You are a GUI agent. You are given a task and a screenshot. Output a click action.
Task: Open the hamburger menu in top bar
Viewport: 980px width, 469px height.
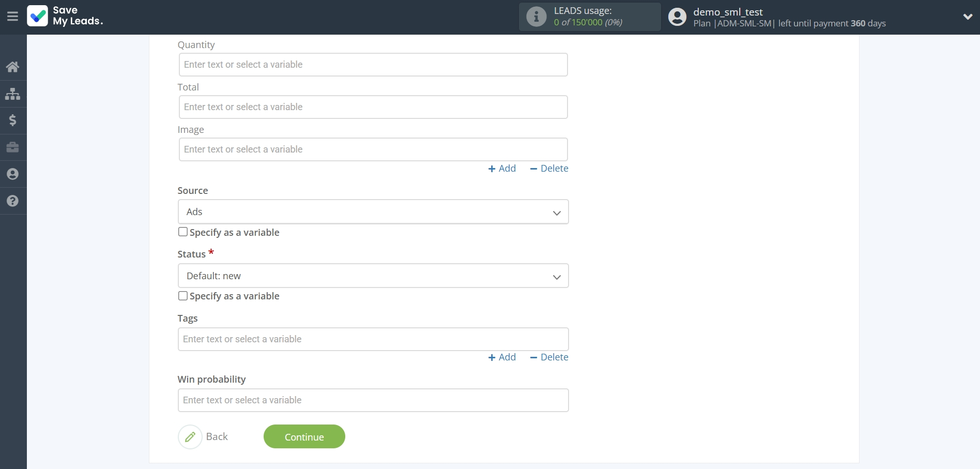click(x=12, y=17)
